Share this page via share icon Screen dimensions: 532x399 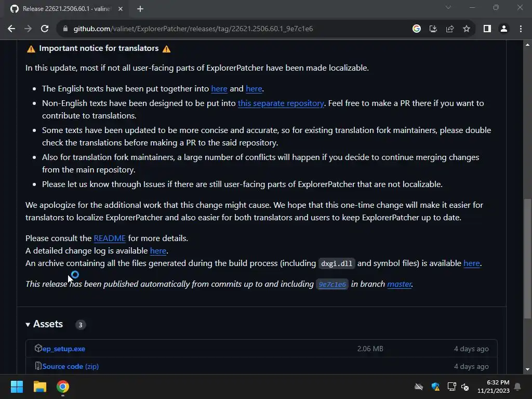click(x=450, y=29)
